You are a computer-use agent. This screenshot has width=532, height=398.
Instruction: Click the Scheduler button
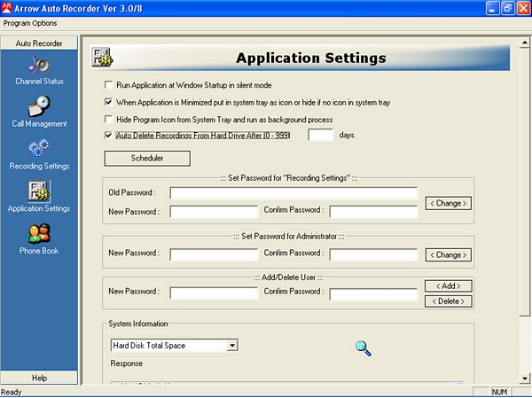point(147,159)
